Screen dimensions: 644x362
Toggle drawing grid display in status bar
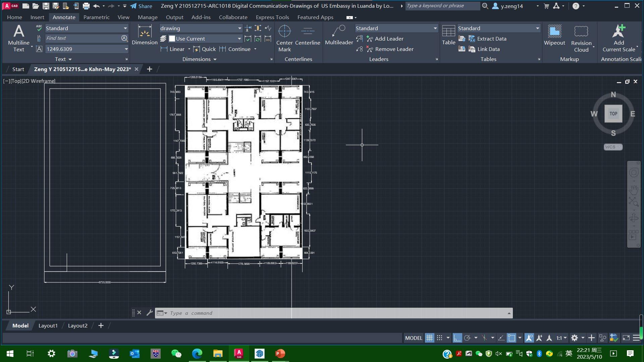[429, 338]
